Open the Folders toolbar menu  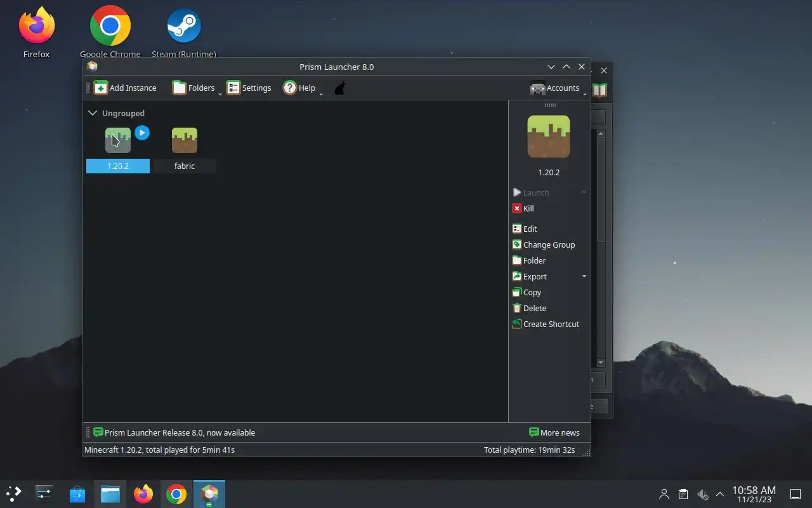(193, 88)
